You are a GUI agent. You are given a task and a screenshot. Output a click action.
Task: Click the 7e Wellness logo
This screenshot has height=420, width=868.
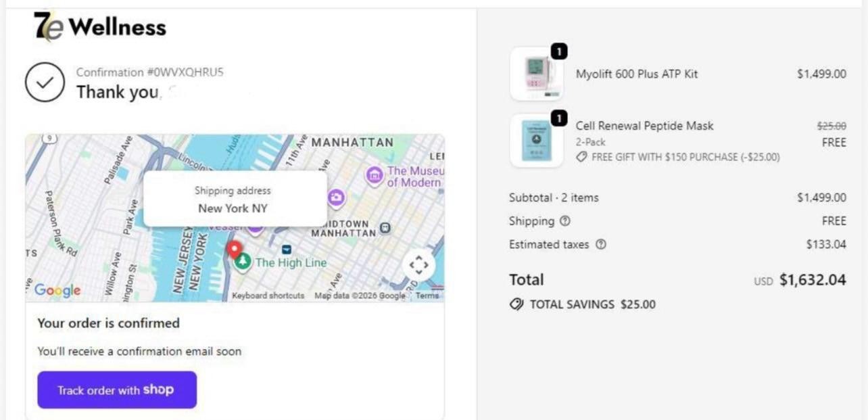point(100,27)
